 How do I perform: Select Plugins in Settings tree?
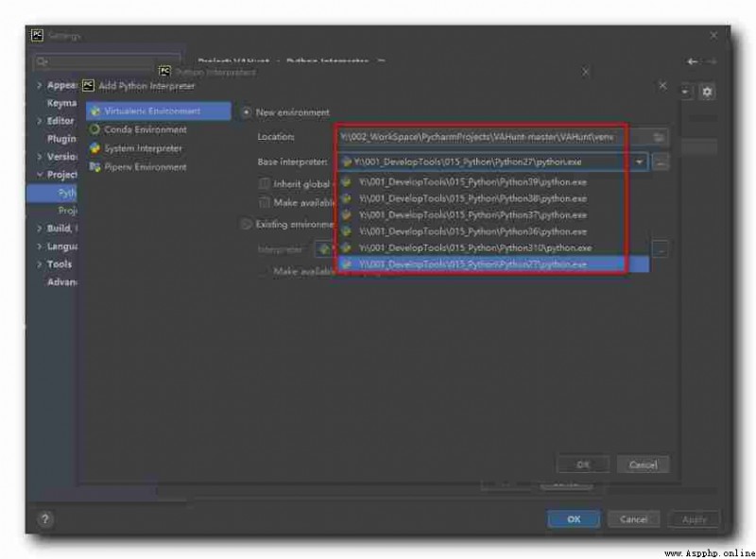click(x=61, y=139)
